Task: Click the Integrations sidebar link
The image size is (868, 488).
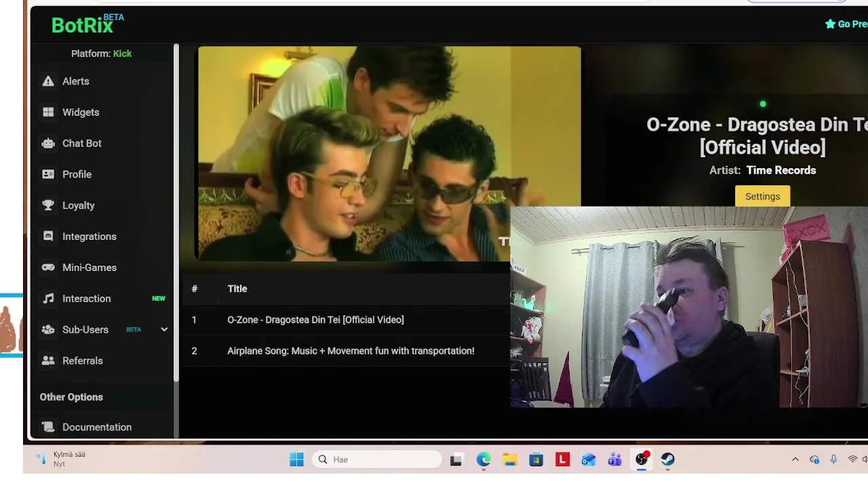Action: point(90,237)
